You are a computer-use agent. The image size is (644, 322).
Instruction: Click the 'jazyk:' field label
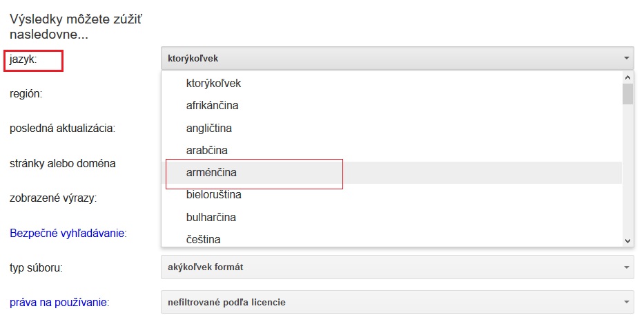[x=23, y=59]
